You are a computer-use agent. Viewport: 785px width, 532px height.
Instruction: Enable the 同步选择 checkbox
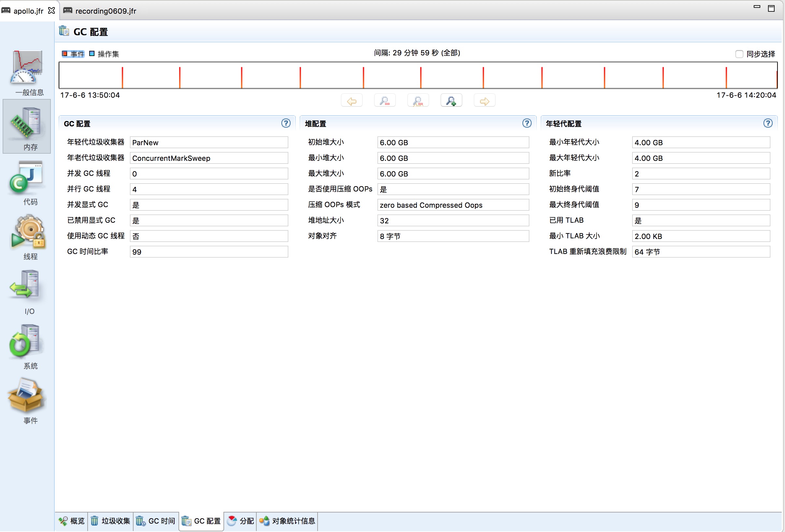tap(739, 54)
